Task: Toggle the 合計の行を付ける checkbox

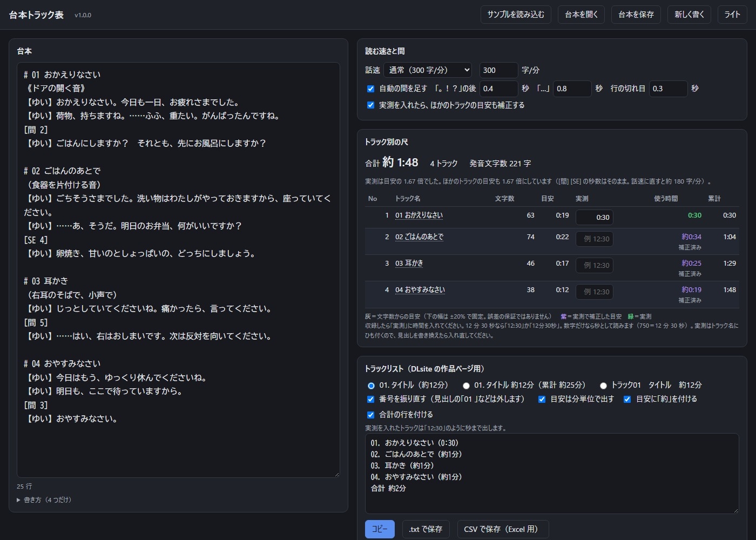Action: click(x=370, y=415)
